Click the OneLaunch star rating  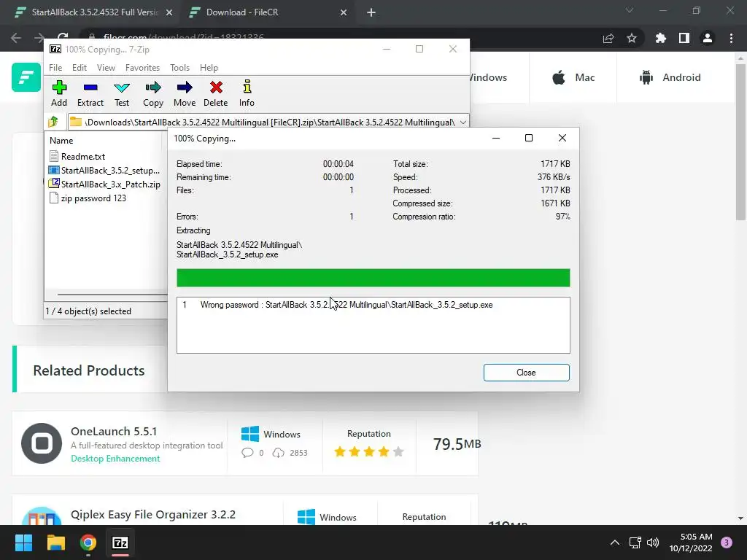point(369,452)
